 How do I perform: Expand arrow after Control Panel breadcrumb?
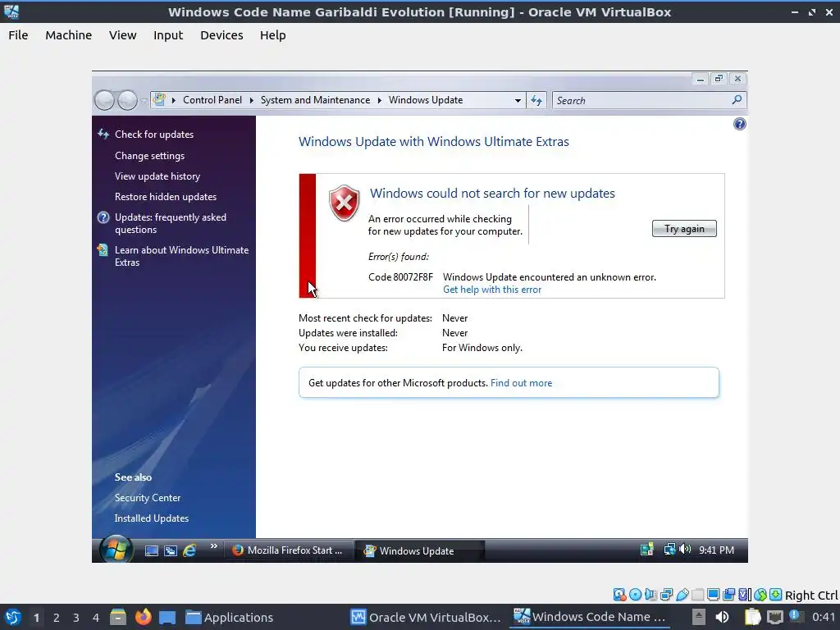tap(251, 100)
